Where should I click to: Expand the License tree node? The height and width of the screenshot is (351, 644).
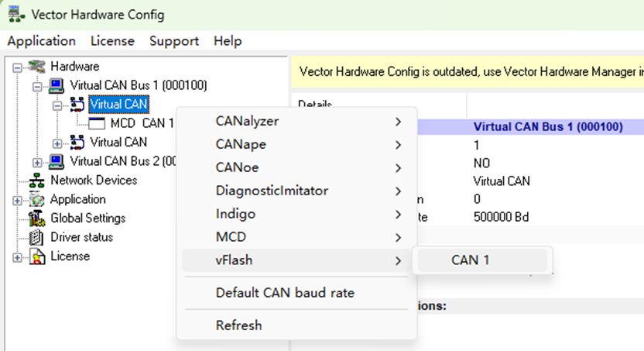coord(17,258)
